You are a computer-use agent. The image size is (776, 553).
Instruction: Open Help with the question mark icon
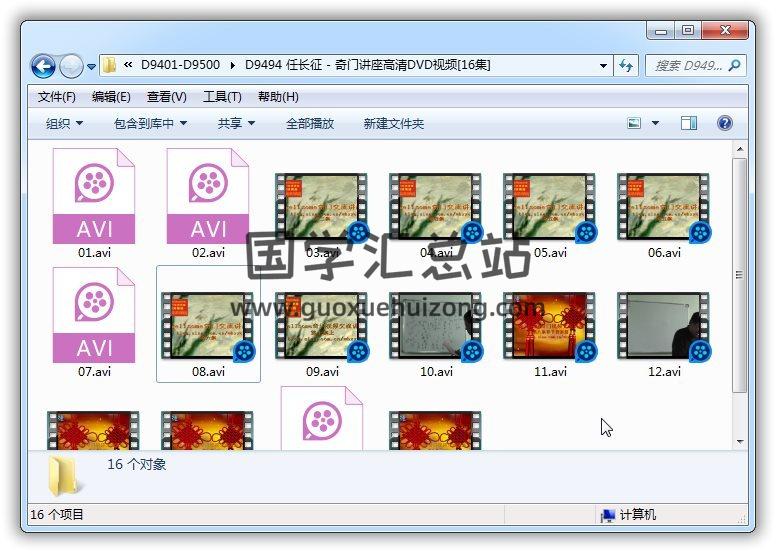pos(725,123)
